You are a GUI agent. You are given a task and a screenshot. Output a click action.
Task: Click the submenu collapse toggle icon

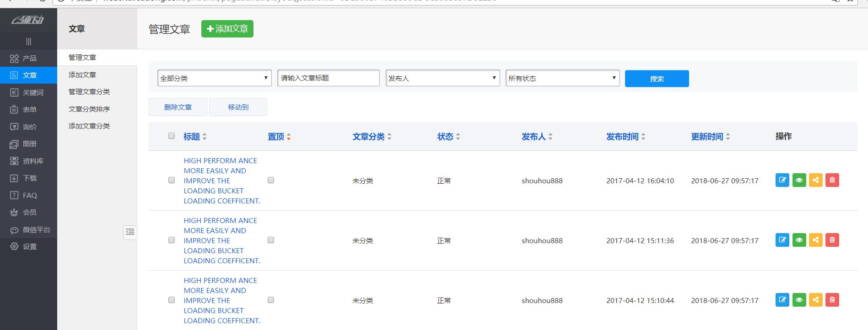pos(130,232)
